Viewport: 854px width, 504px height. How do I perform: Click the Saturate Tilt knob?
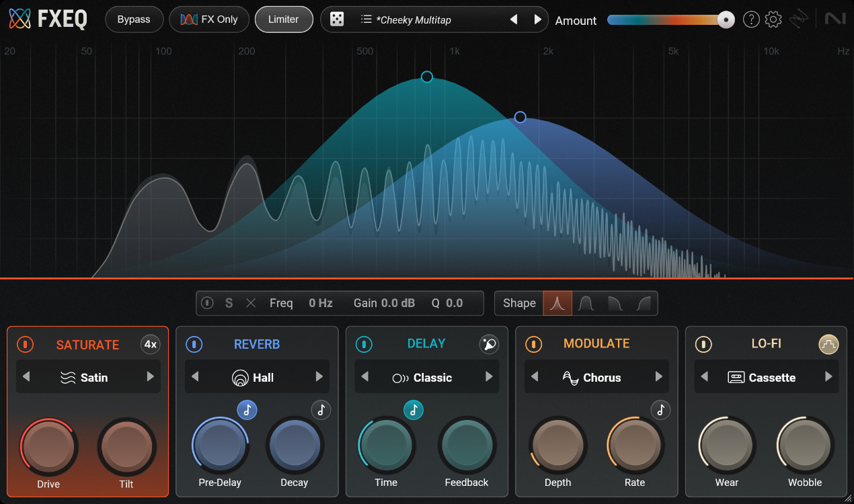tap(127, 446)
